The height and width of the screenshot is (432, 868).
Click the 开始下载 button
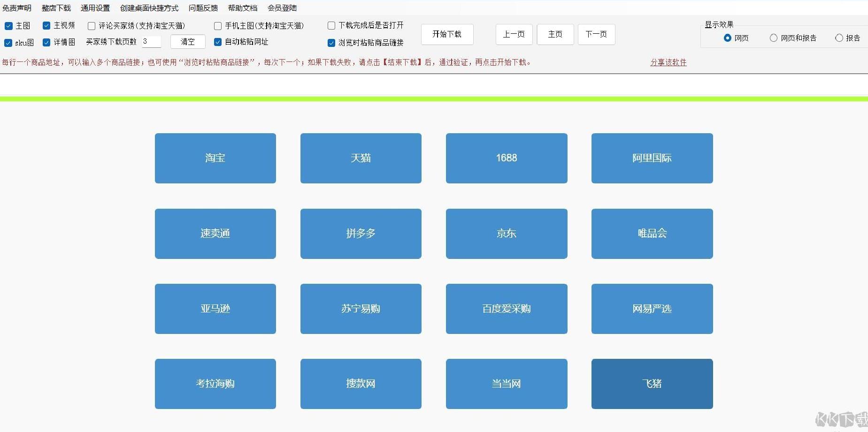click(x=447, y=34)
